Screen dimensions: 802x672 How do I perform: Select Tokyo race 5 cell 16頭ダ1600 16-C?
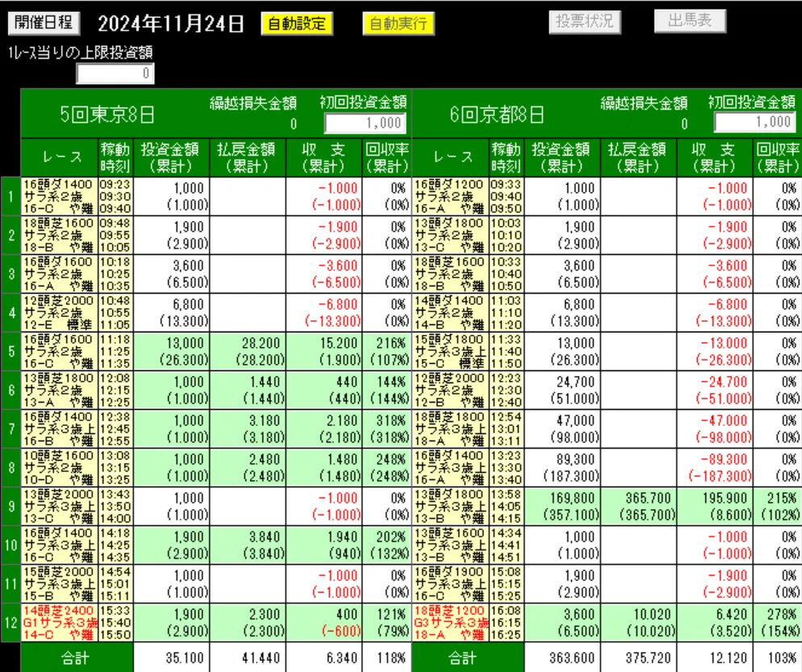[x=59, y=352]
